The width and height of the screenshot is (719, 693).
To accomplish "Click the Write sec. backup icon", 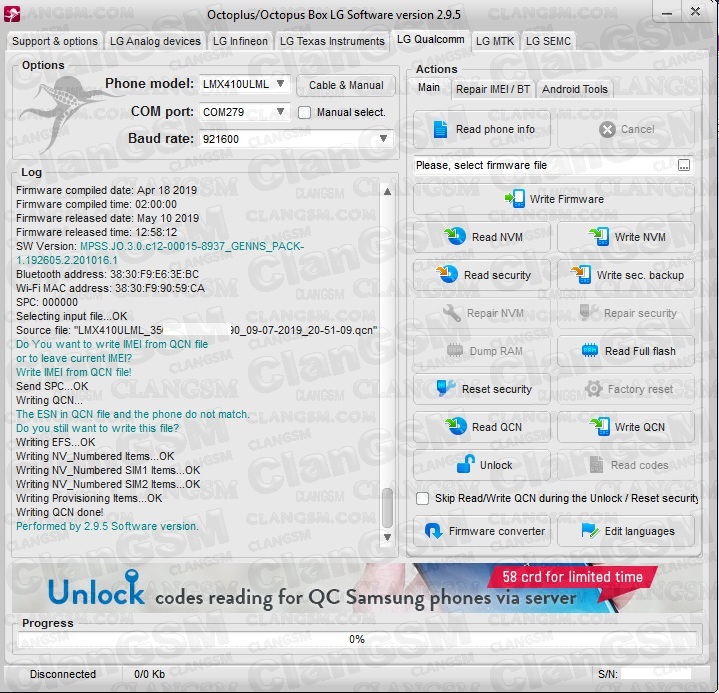I will point(581,274).
